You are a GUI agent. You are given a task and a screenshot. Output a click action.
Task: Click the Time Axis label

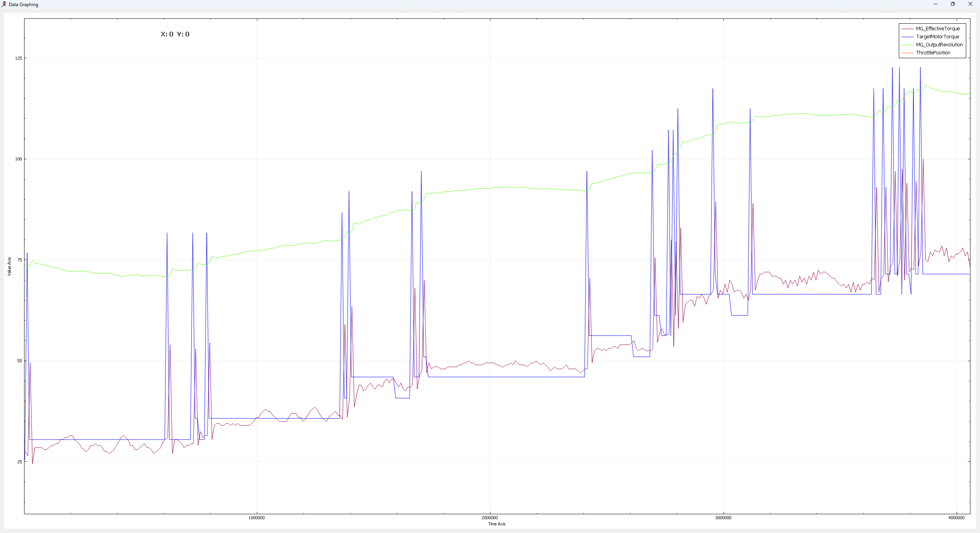[497, 524]
